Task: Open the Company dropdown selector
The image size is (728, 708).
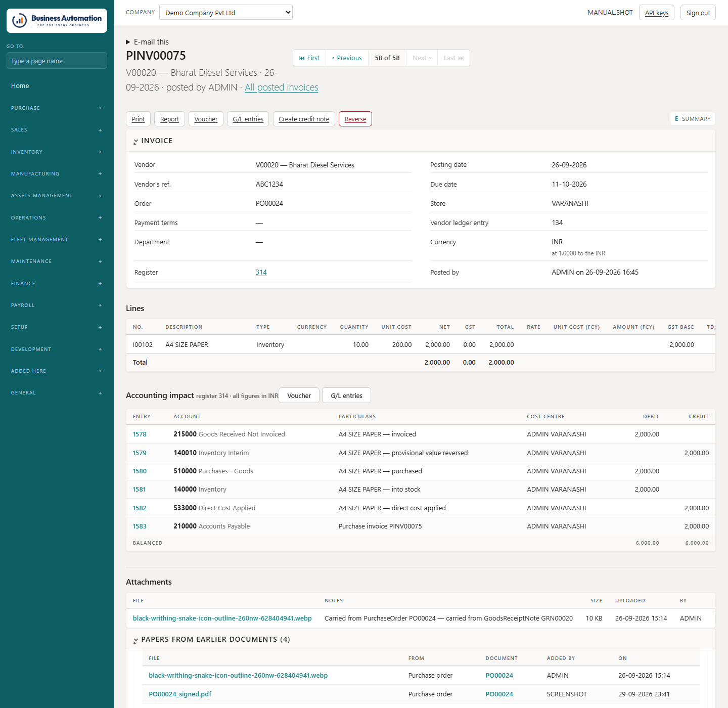Action: point(226,13)
